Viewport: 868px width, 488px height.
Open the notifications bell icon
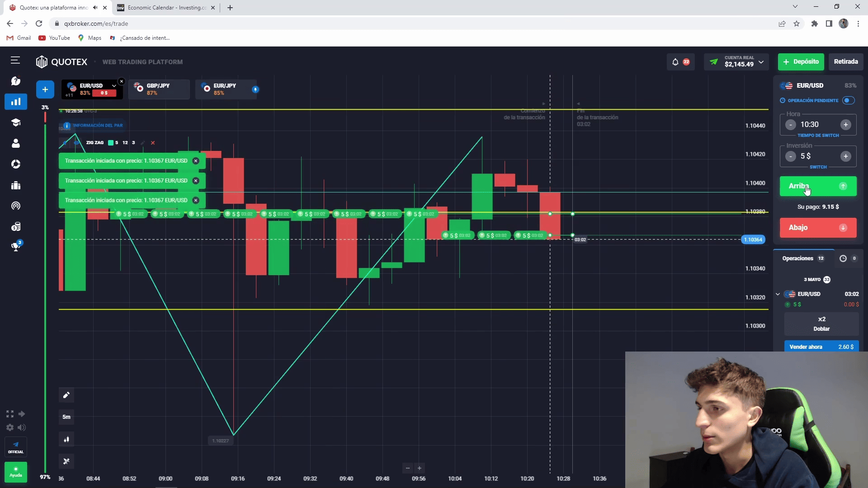point(675,62)
